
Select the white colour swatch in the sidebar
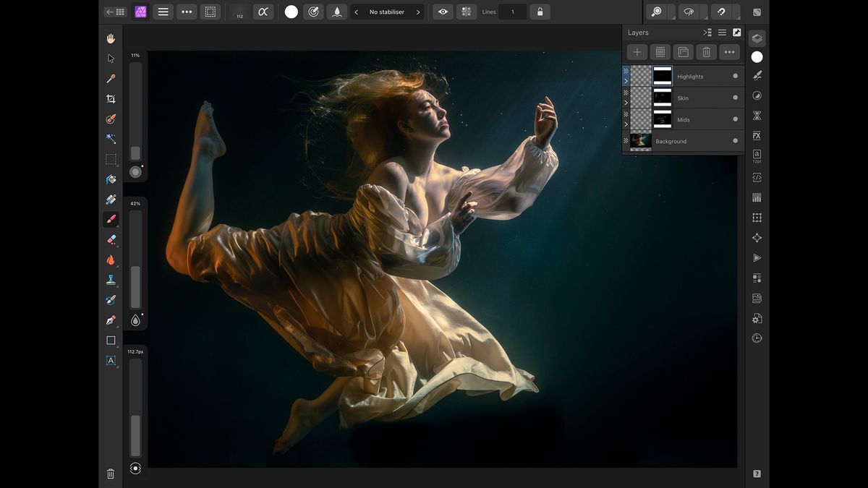pos(755,56)
